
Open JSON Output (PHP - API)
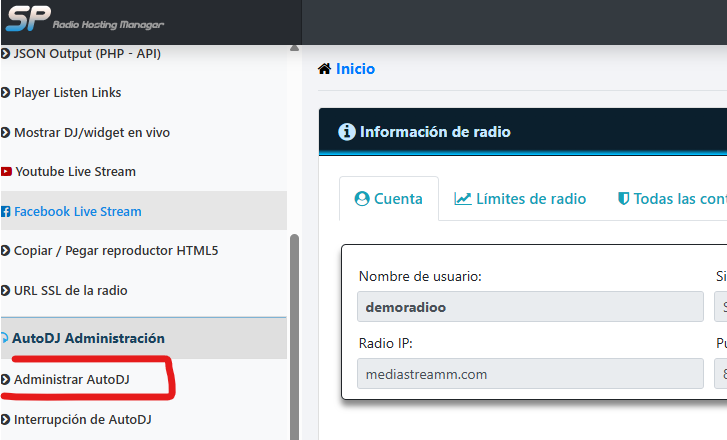coord(87,53)
